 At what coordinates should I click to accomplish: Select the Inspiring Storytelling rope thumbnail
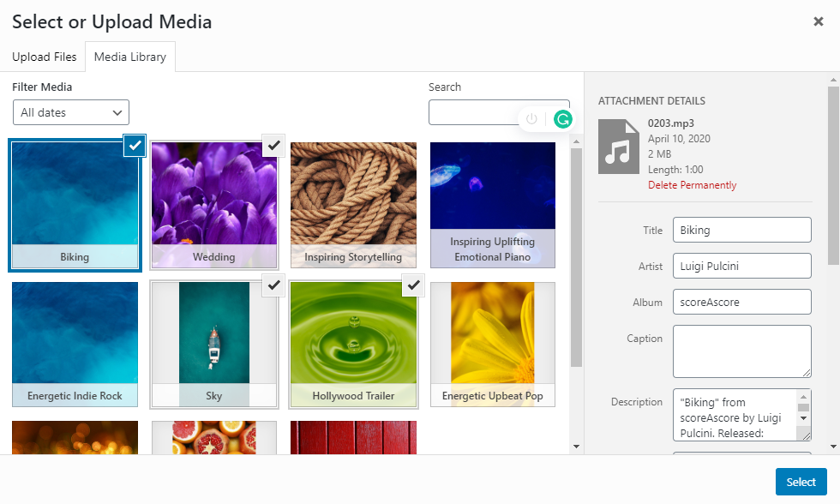click(x=352, y=204)
